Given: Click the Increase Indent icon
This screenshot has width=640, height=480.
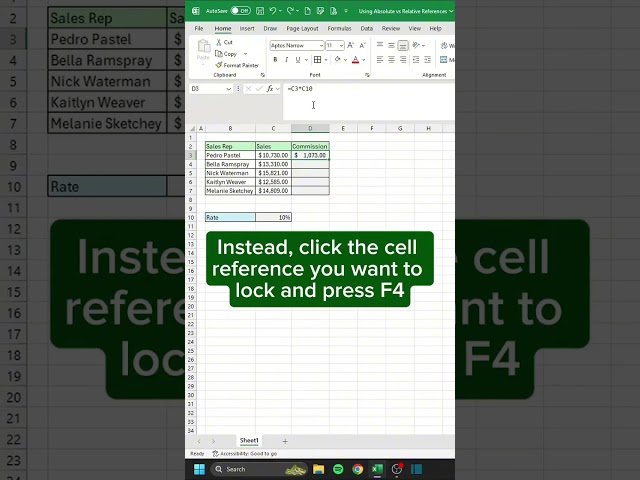Looking at the screenshot, I should click(427, 60).
